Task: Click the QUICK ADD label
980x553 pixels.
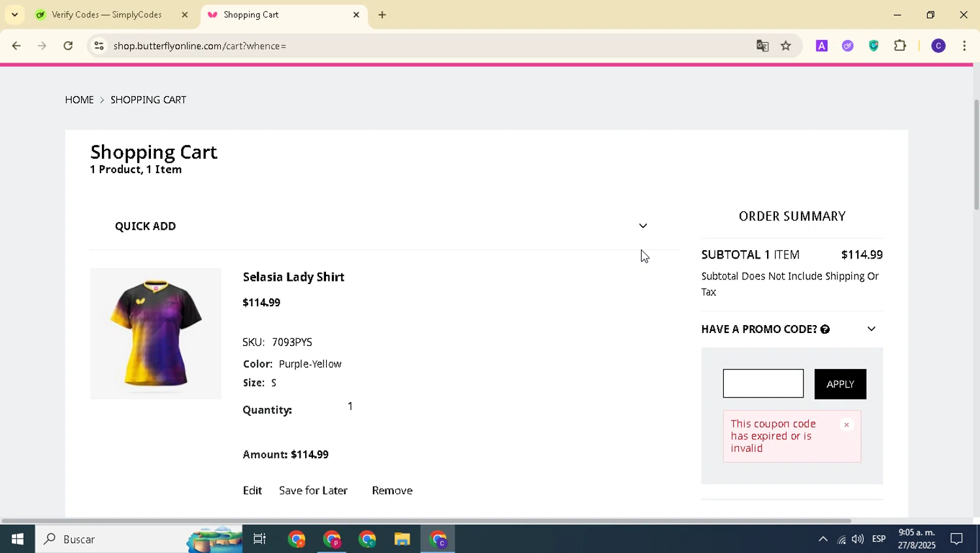Action: point(145,226)
